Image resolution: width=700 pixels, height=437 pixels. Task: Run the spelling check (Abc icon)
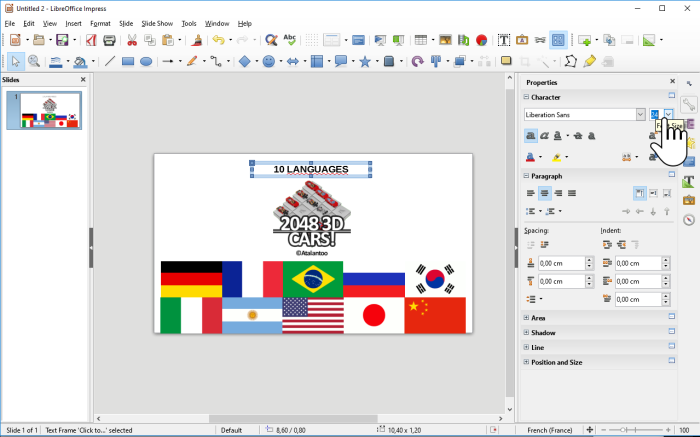point(290,40)
